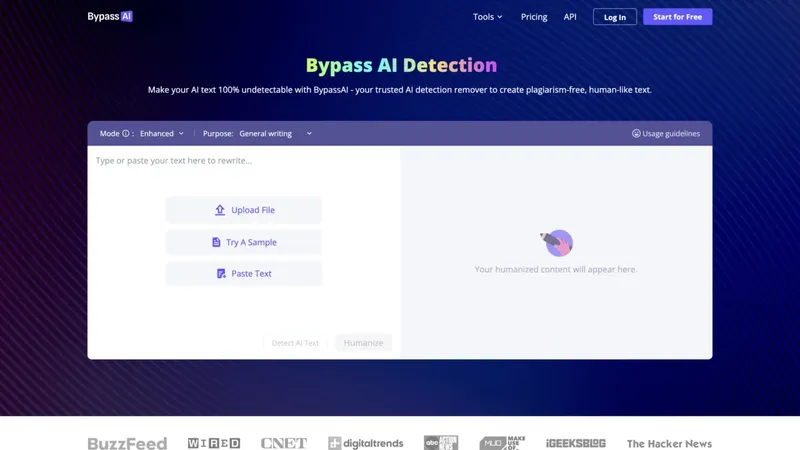Click the WIRED logo
The width and height of the screenshot is (800, 450).
(x=213, y=443)
